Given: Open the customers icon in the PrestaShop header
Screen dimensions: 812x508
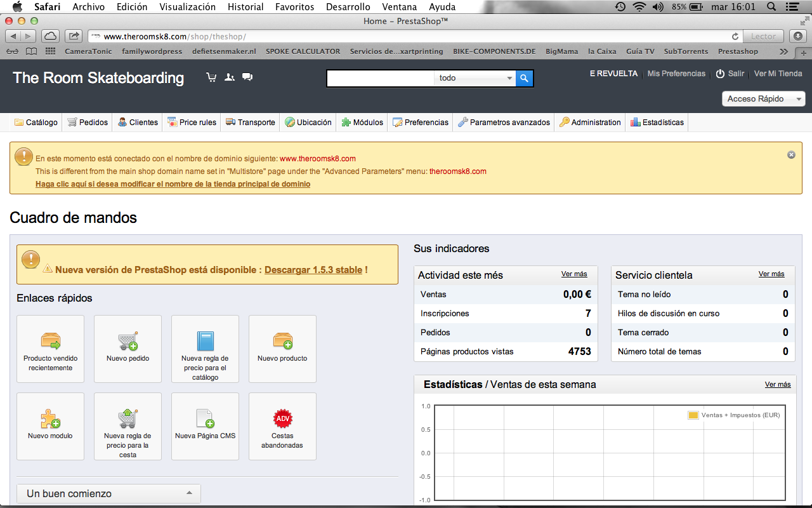Looking at the screenshot, I should tap(230, 77).
